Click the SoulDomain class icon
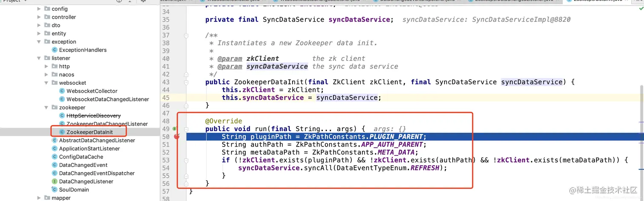This screenshot has width=644, height=201. pyautogui.click(x=55, y=190)
